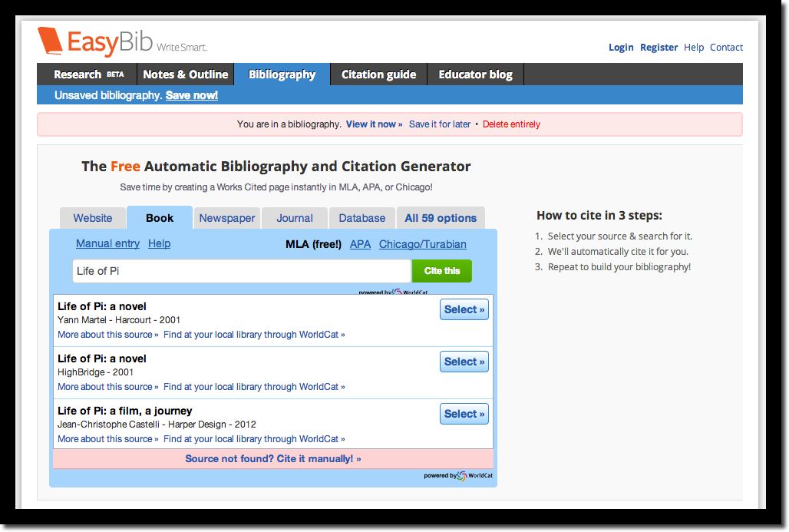
Task: Open the Contact link
Action: click(726, 48)
